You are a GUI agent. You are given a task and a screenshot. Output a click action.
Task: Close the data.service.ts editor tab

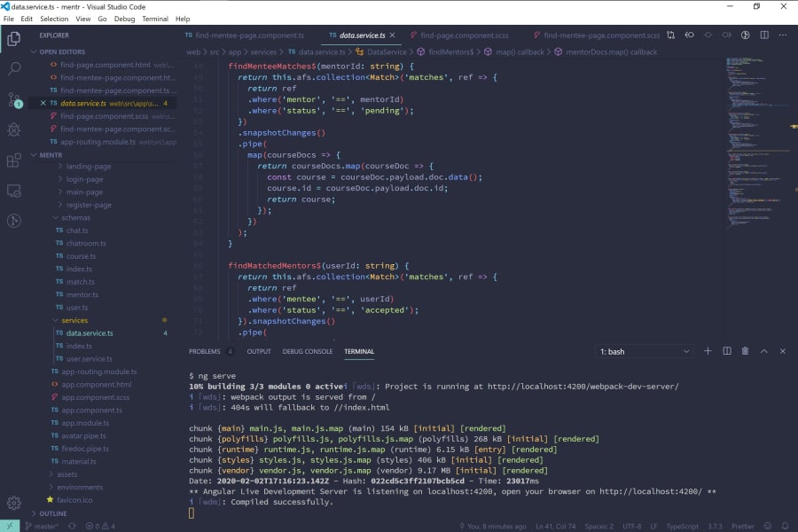pyautogui.click(x=392, y=35)
